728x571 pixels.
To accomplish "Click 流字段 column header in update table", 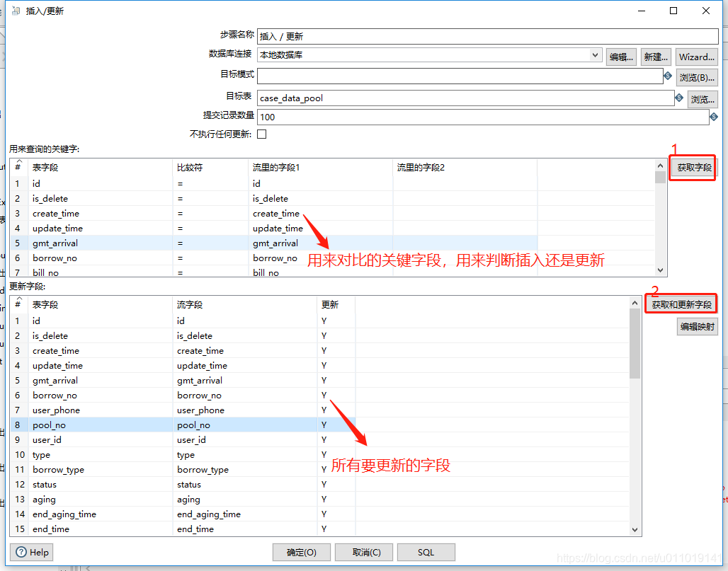I will 244,304.
